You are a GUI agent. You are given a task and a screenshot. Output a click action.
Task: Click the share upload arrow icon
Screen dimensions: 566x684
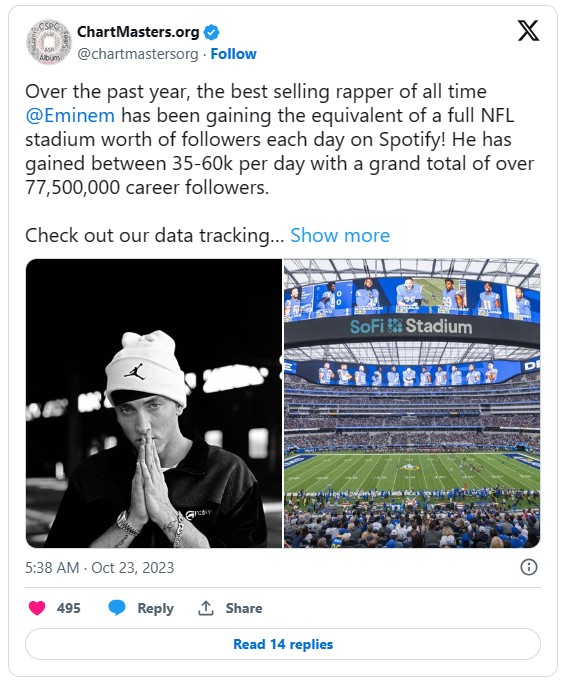[206, 608]
